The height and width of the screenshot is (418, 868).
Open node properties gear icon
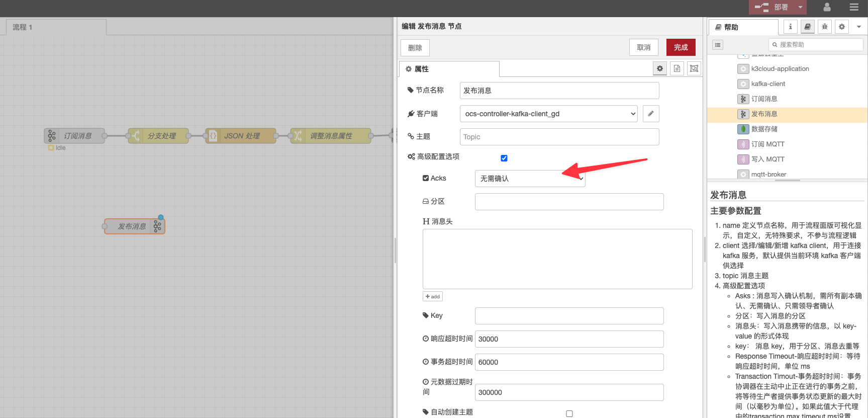(x=660, y=68)
